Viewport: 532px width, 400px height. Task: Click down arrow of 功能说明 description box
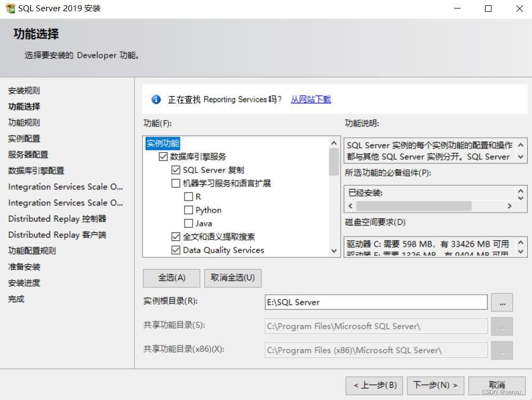point(521,157)
